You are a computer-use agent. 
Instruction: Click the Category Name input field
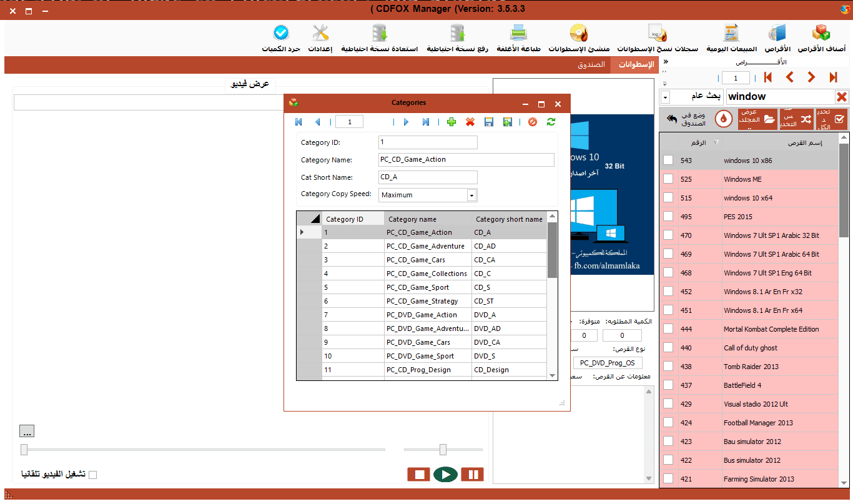(x=466, y=160)
